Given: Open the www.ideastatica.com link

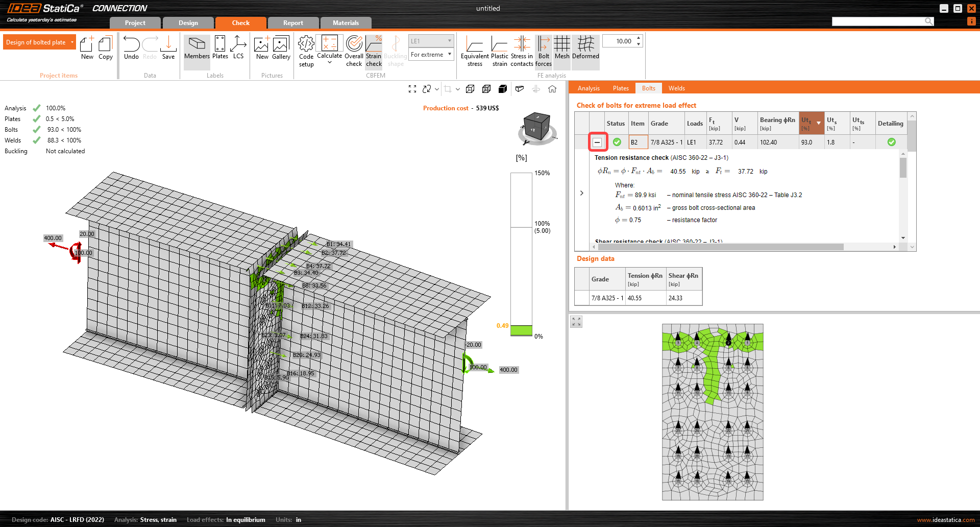Looking at the screenshot, I should pyautogui.click(x=945, y=520).
